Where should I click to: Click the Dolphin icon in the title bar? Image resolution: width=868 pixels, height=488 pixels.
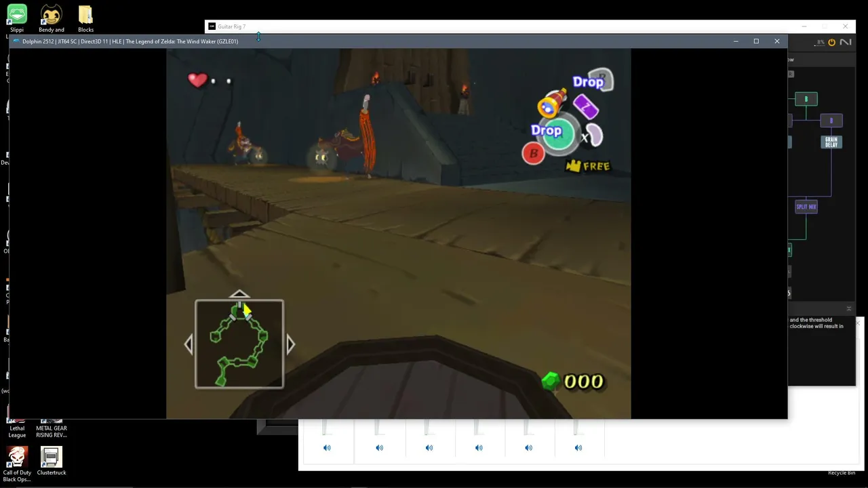16,41
